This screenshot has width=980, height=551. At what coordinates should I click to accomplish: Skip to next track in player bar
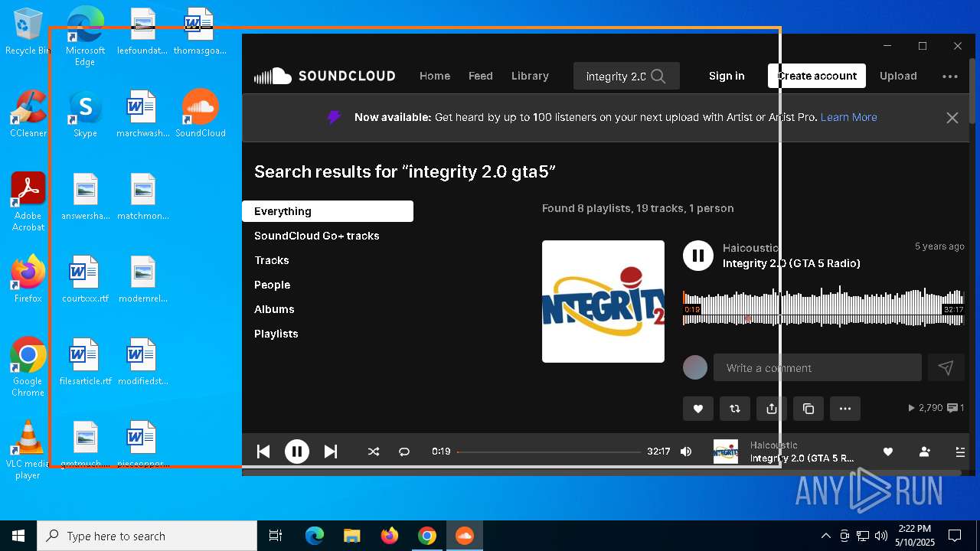click(331, 452)
